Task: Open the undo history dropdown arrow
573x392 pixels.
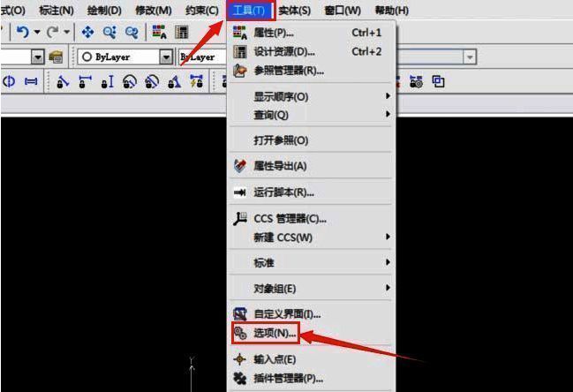Action: [37, 32]
